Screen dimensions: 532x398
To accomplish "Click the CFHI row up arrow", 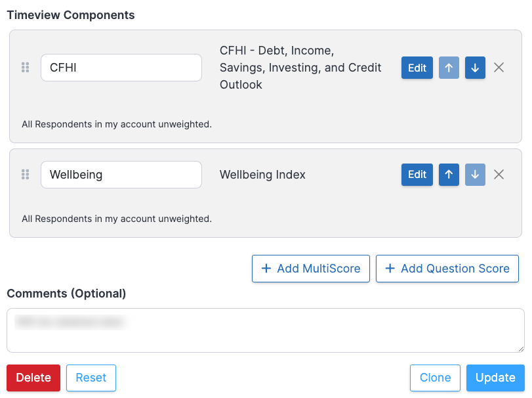I will tap(449, 68).
